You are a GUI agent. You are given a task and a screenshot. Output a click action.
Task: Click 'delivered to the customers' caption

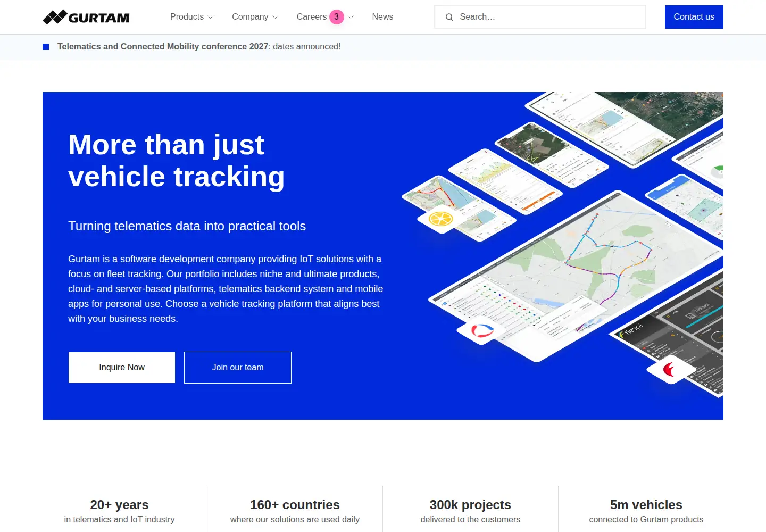click(470, 520)
